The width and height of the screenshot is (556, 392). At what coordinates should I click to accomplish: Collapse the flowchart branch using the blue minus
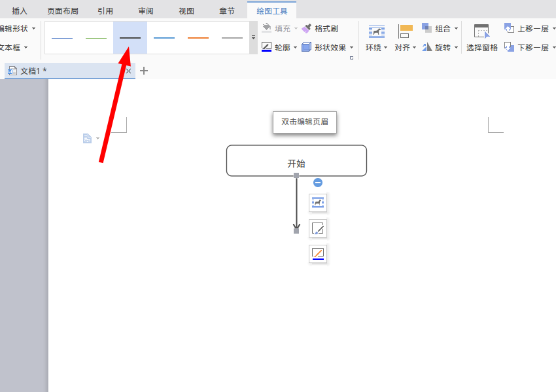[x=318, y=183]
